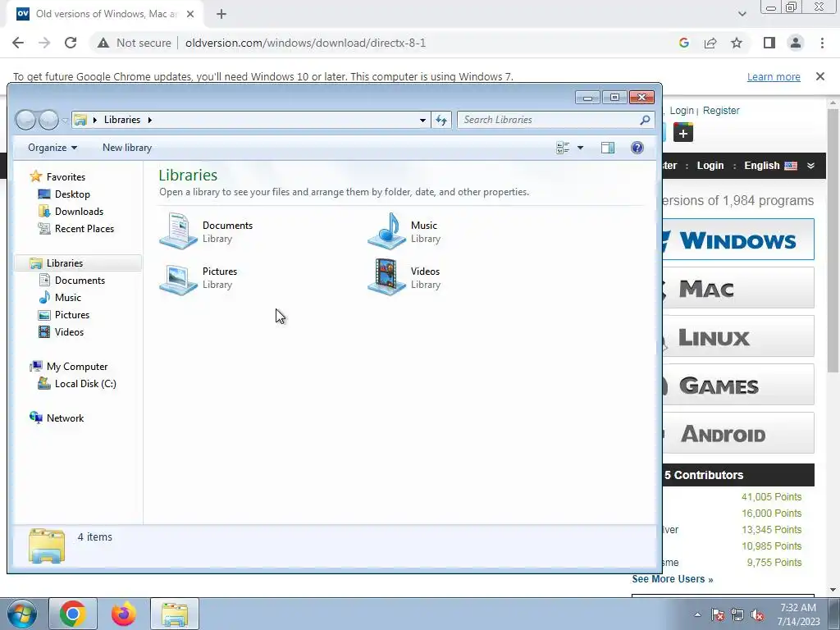The image size is (840, 630).
Task: Open the Pictures library icon
Action: (178, 277)
